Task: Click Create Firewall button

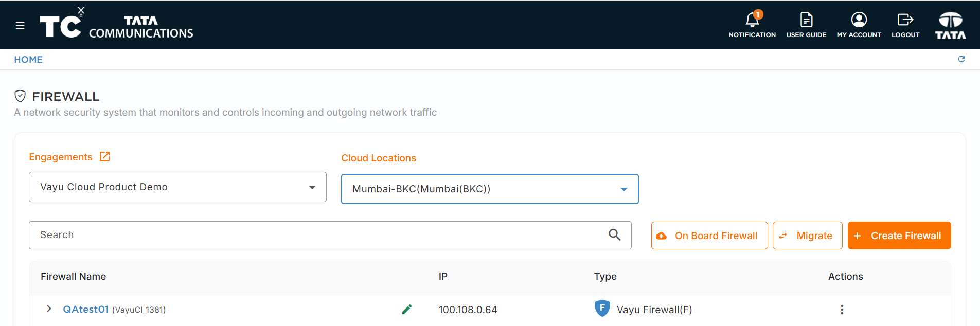Action: click(899, 236)
